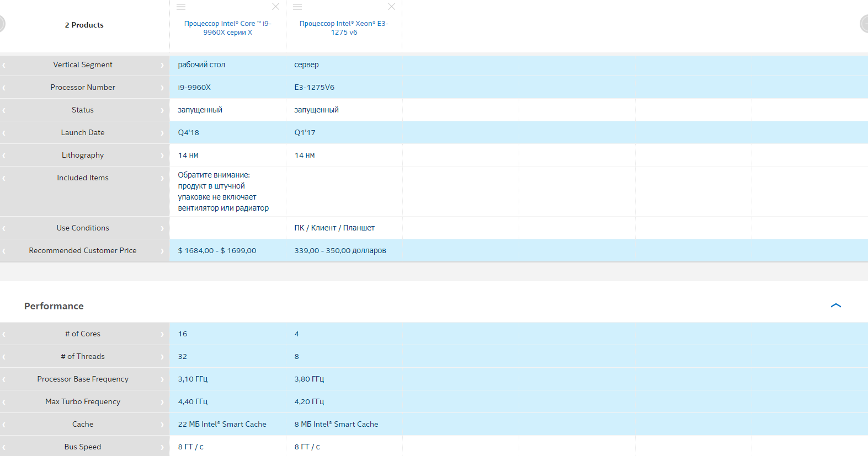Click the left chevron on Included Items row

coord(4,178)
